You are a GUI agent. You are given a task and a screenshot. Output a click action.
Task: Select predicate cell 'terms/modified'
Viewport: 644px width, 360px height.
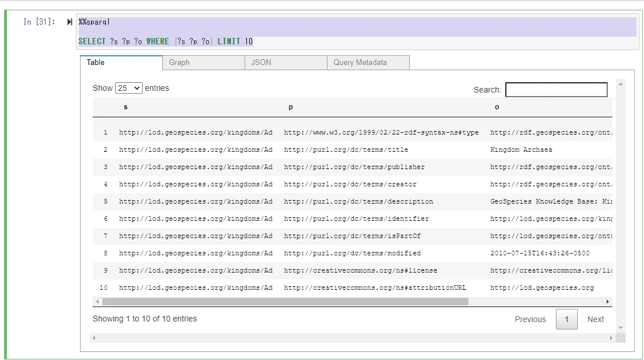(352, 253)
